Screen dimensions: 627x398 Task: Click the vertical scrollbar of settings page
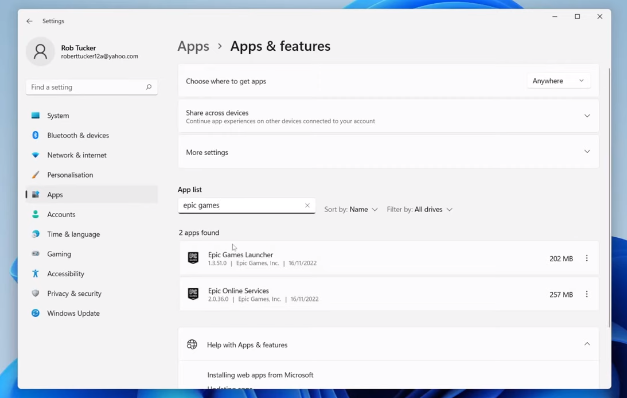[609, 197]
